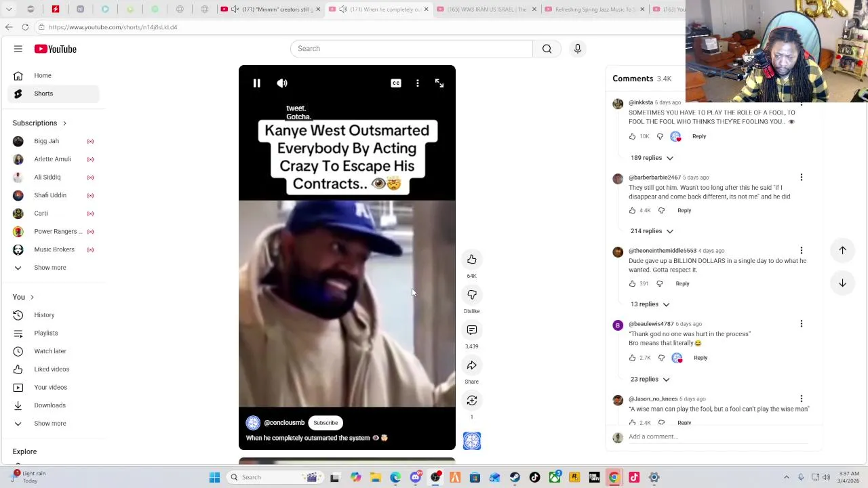Open Power Rangers subscription channel
Screen dimensions: 868x488
[x=53, y=231]
